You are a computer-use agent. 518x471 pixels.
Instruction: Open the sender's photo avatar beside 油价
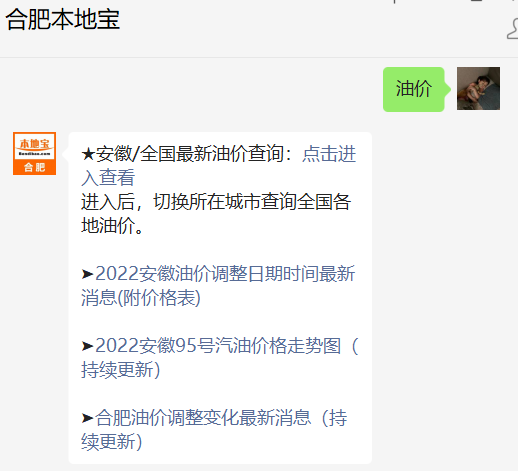(478, 88)
